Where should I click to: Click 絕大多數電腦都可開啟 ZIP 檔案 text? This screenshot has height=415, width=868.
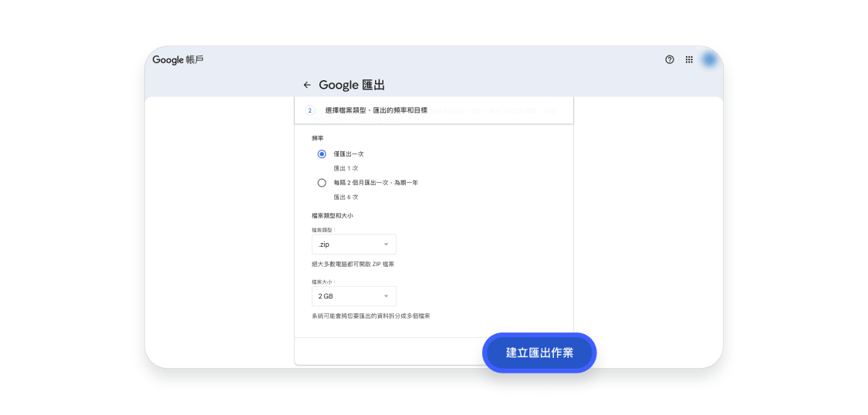[x=353, y=265]
